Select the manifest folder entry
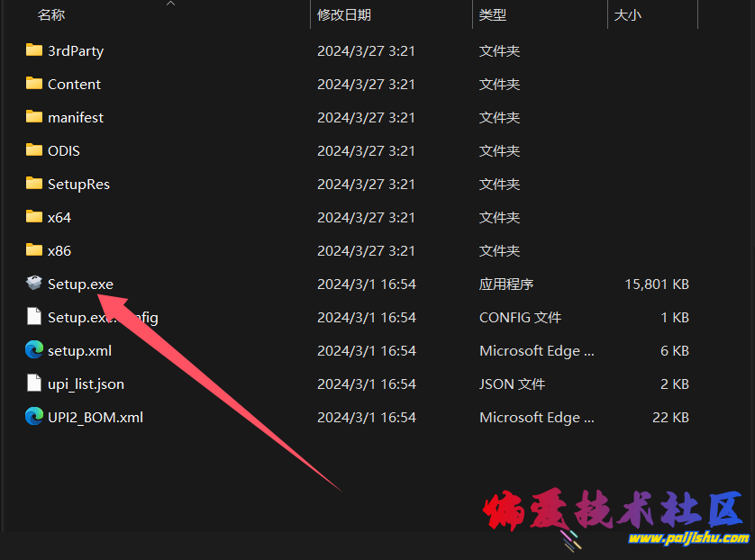Screen dimensions: 755x560 point(77,117)
